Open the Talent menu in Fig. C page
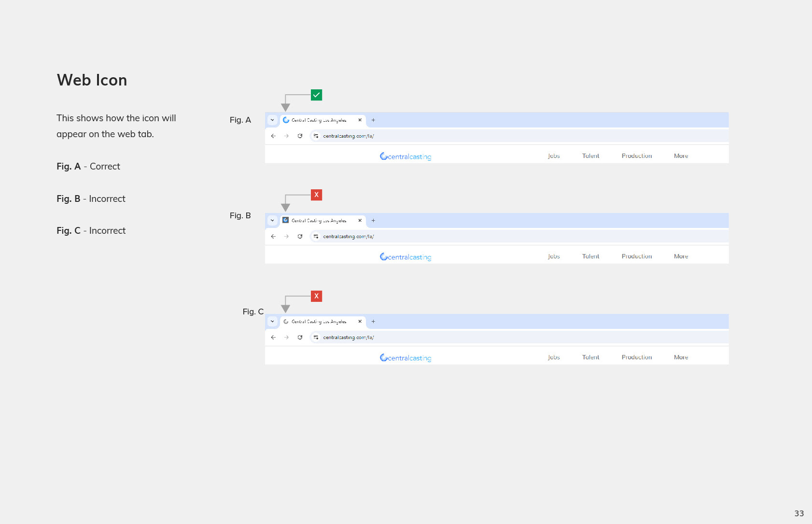812x524 pixels. coord(591,357)
